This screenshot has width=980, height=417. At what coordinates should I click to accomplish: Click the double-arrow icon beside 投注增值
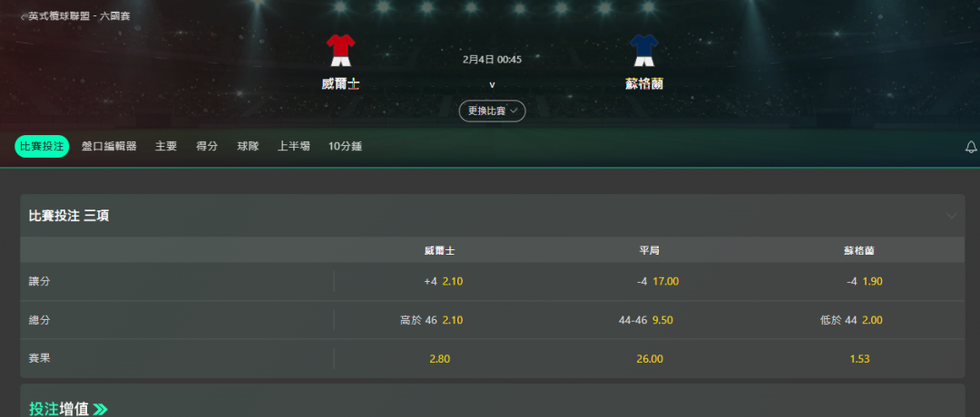coord(100,410)
